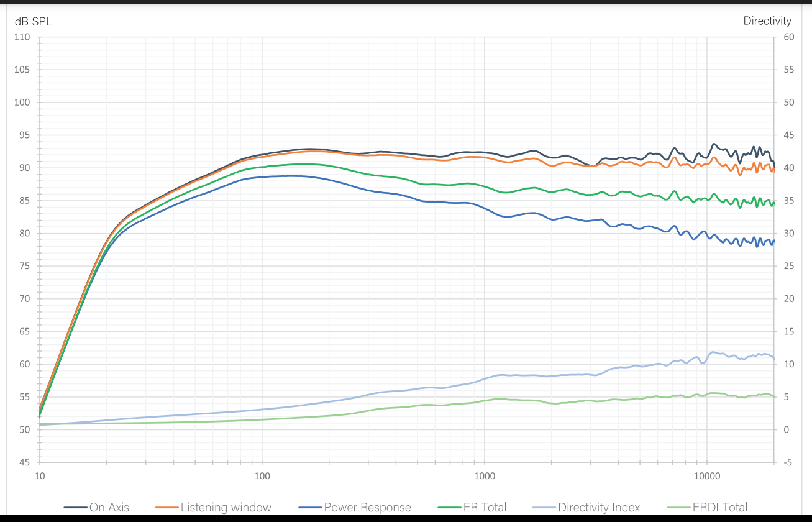Toggle the Listening window legend entry
Screen dimensions: 812x522
click(226, 507)
